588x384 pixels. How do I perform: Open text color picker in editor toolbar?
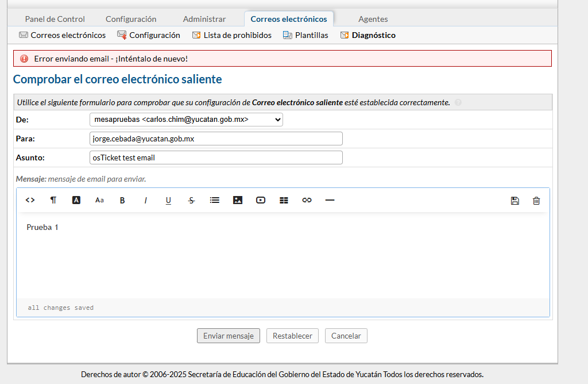pyautogui.click(x=76, y=200)
